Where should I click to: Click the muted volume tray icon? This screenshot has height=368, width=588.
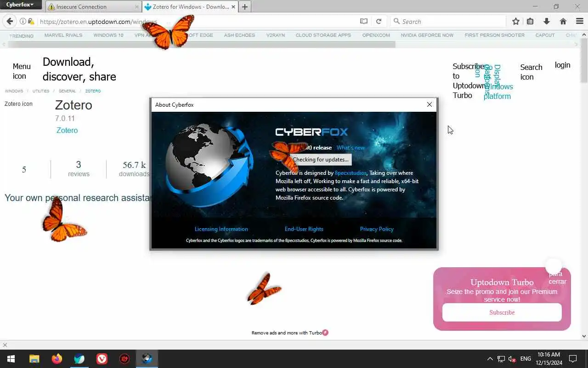[x=512, y=359]
